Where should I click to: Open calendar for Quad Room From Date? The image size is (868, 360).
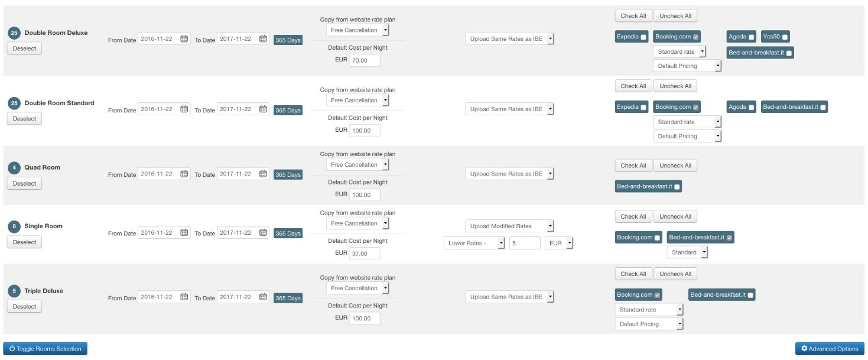184,174
